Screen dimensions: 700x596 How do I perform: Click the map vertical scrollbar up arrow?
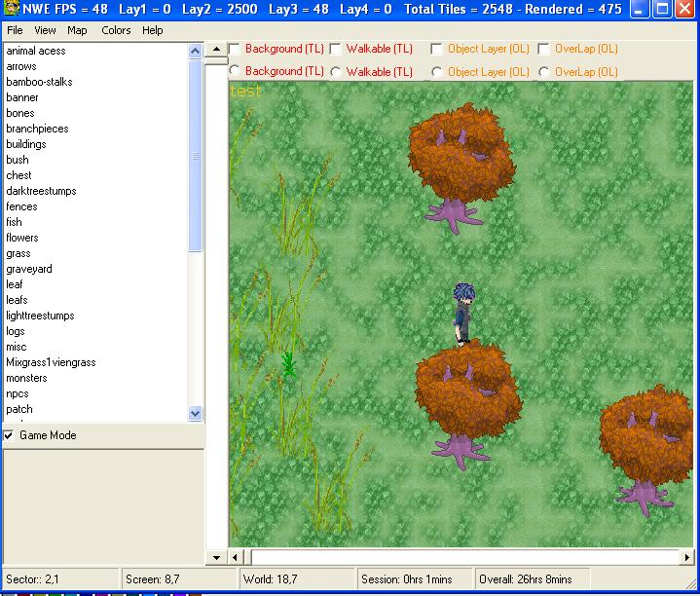tap(216, 50)
